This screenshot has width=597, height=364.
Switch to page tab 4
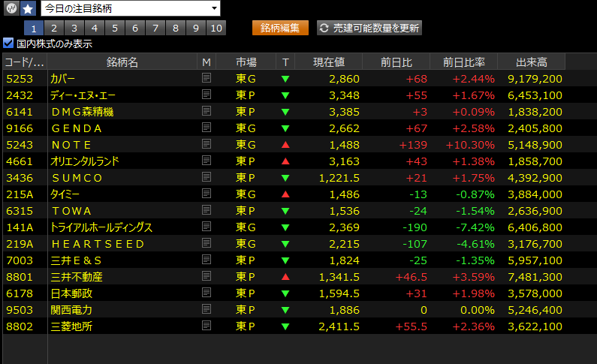click(x=95, y=29)
